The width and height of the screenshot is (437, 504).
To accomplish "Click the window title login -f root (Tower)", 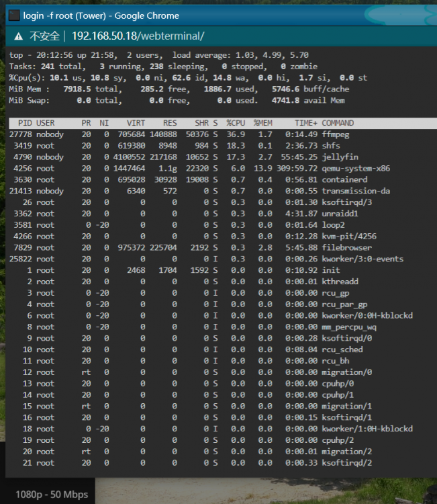I will tap(64, 15).
